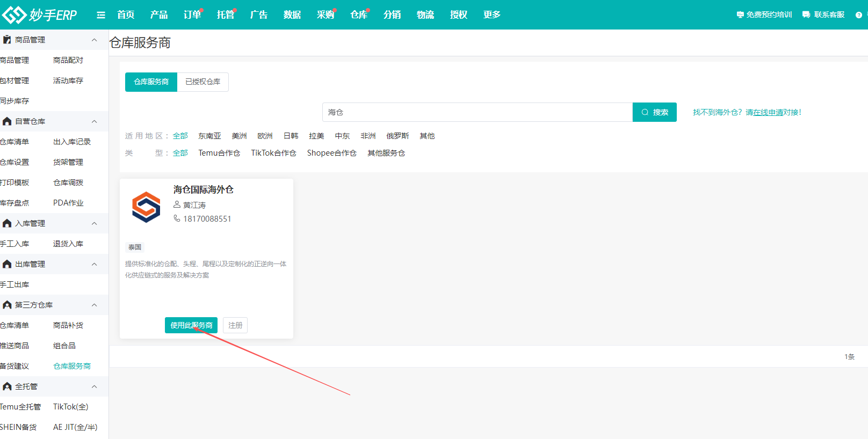Click the help question mark icon
This screenshot has height=439, width=868.
[x=859, y=15]
